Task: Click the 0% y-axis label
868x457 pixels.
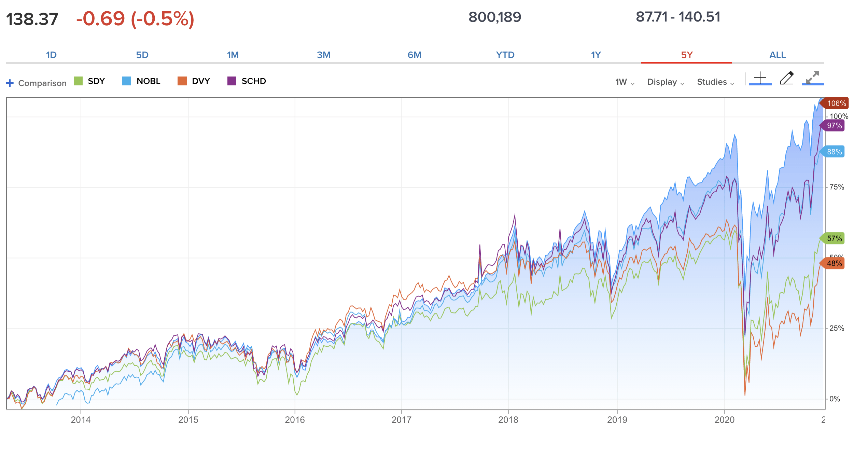Action: [835, 399]
